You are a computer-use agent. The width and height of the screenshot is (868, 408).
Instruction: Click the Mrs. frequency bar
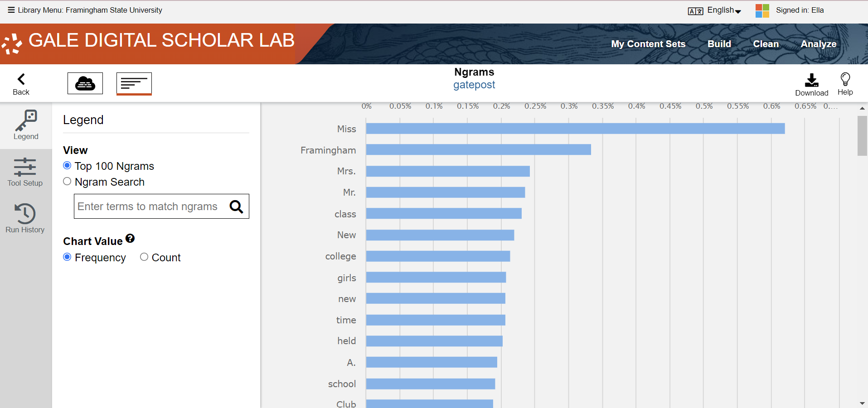[x=448, y=171]
